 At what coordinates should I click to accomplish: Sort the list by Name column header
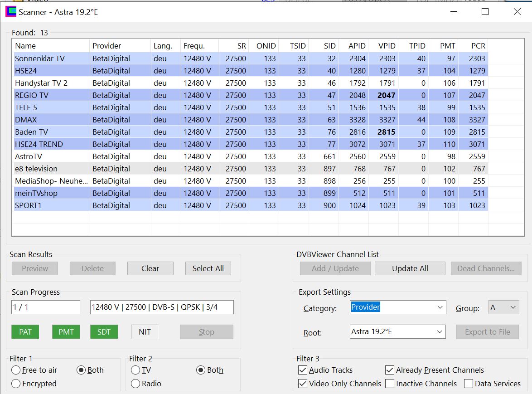point(51,46)
